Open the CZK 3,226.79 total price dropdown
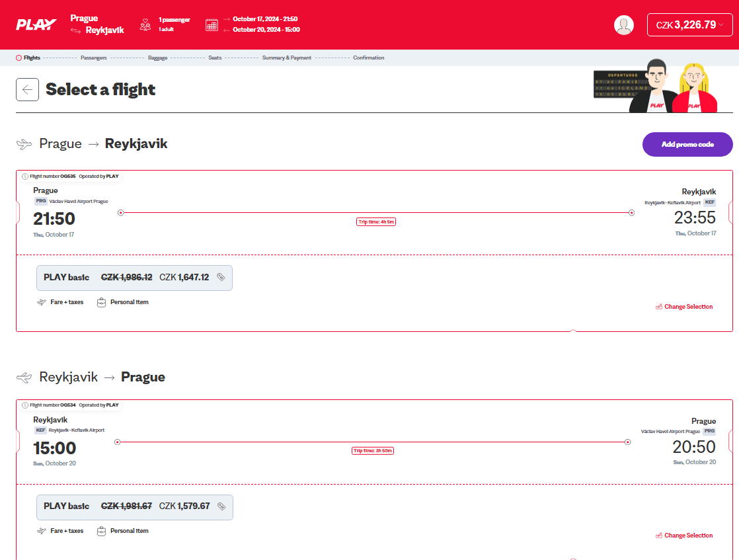Image resolution: width=739 pixels, height=560 pixels. click(x=689, y=25)
